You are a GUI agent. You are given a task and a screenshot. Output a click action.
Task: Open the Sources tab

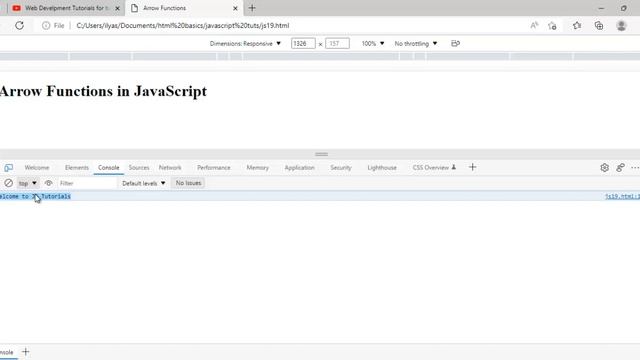139,168
